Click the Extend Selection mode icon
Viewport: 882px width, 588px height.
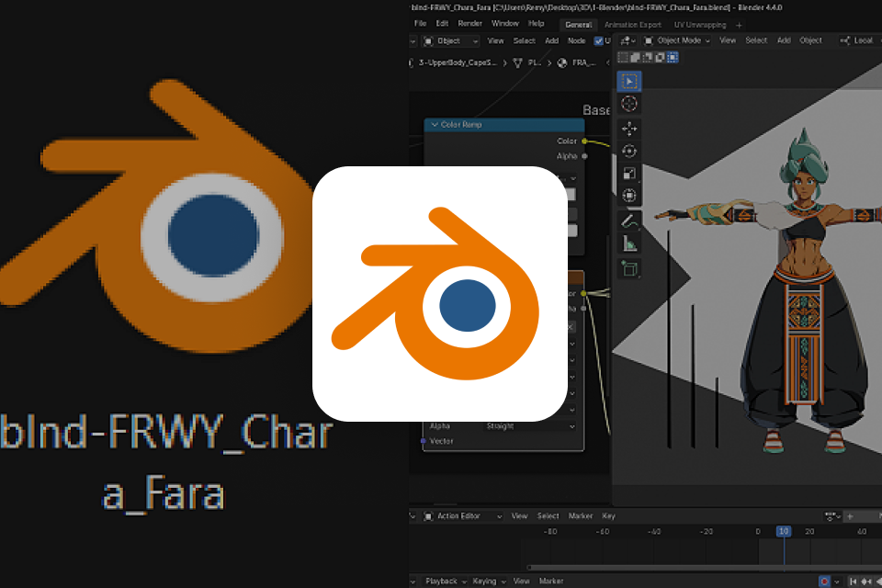tap(635, 57)
